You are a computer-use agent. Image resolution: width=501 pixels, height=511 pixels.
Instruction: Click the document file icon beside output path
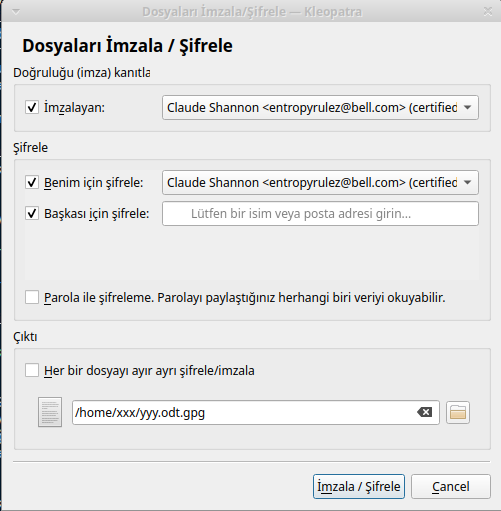pos(50,412)
